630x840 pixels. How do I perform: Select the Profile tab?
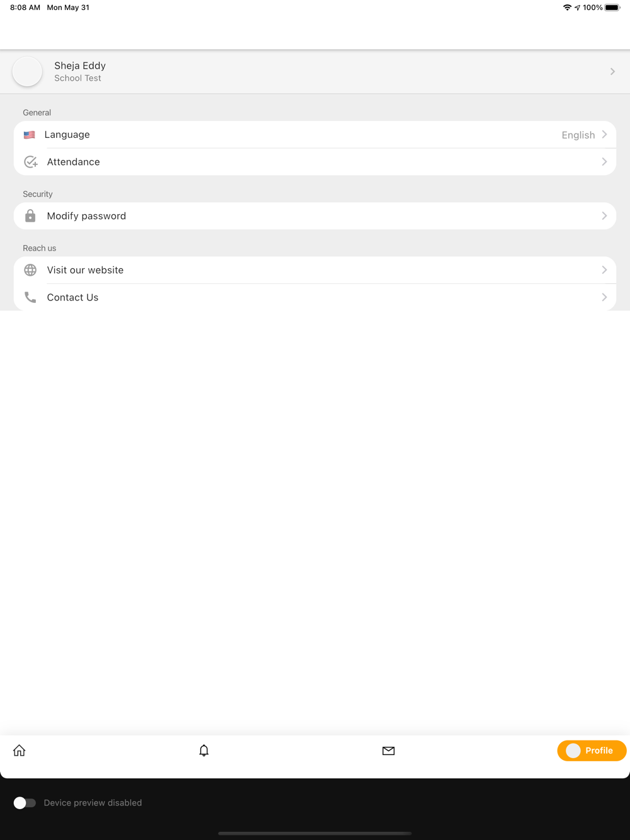pos(592,751)
